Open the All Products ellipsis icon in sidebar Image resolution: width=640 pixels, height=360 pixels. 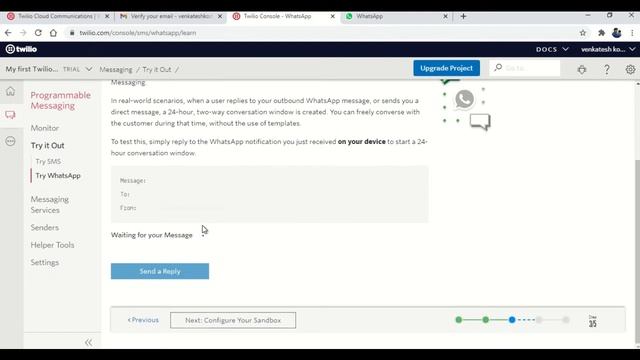point(10,141)
